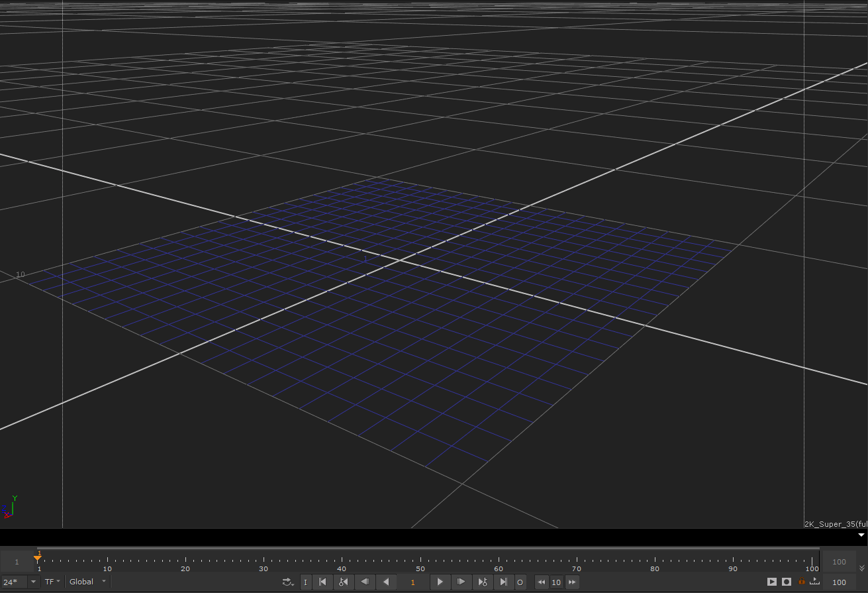Viewport: 868px width, 593px height.
Task: Click the current frame number field
Action: pos(412,582)
